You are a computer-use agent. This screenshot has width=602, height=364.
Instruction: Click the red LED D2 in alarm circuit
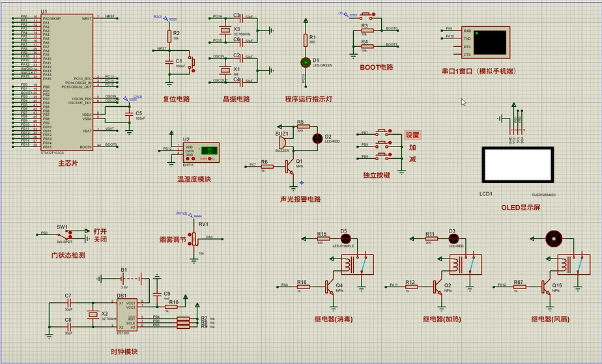pos(319,138)
